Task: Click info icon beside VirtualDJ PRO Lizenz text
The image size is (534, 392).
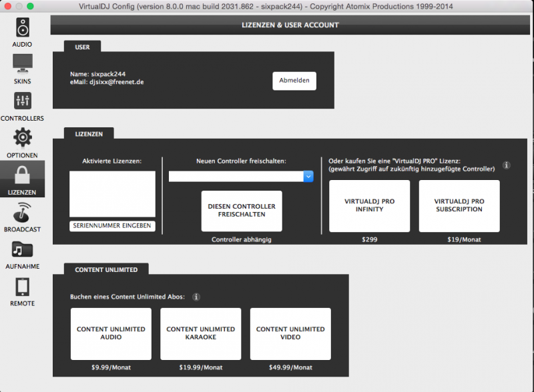Action: 507,165
